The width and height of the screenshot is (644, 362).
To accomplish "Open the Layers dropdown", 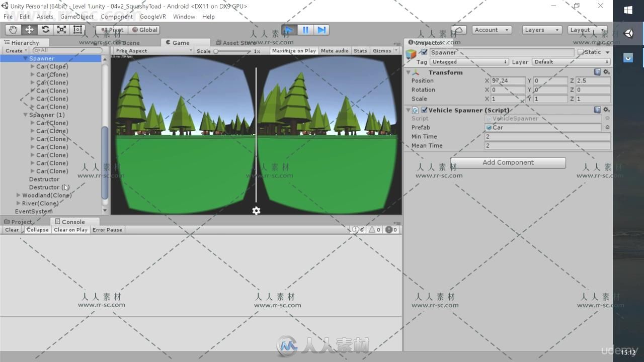I will pos(541,30).
